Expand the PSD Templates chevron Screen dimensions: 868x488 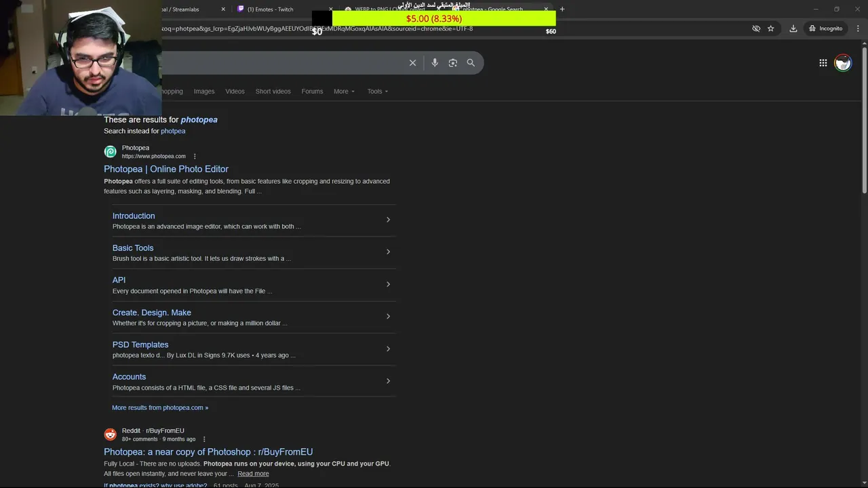click(388, 349)
